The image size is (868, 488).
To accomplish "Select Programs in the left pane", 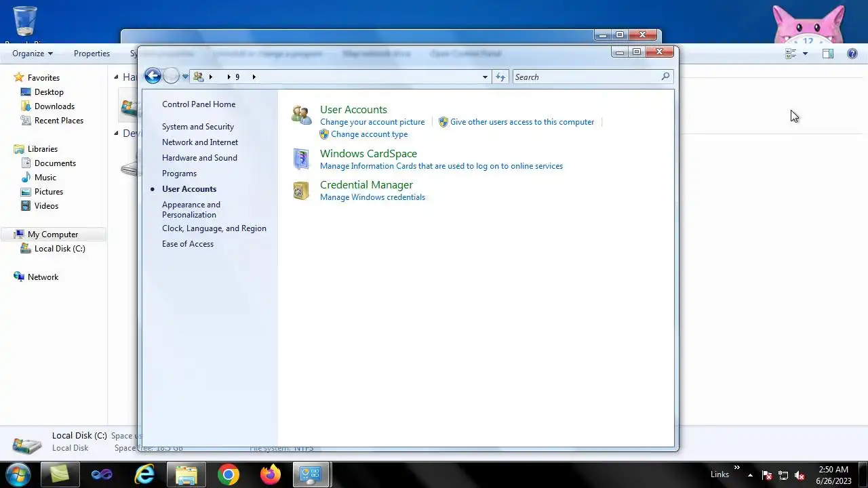I will pos(179,174).
